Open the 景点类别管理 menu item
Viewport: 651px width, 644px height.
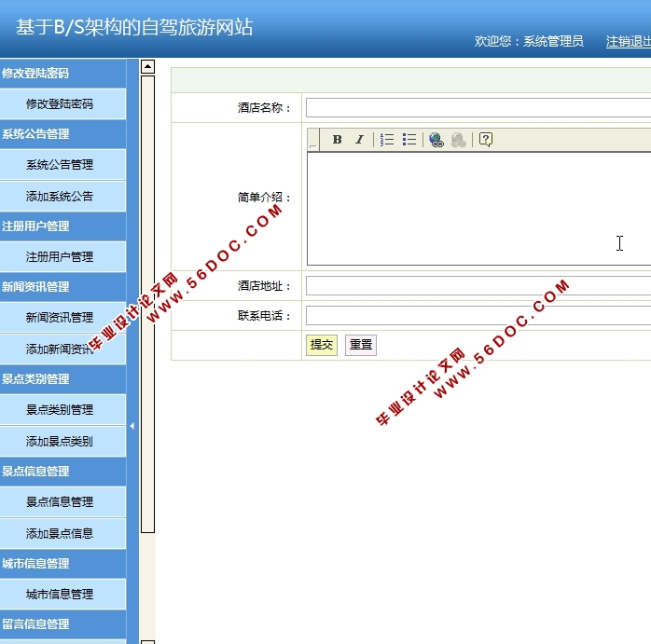62,409
